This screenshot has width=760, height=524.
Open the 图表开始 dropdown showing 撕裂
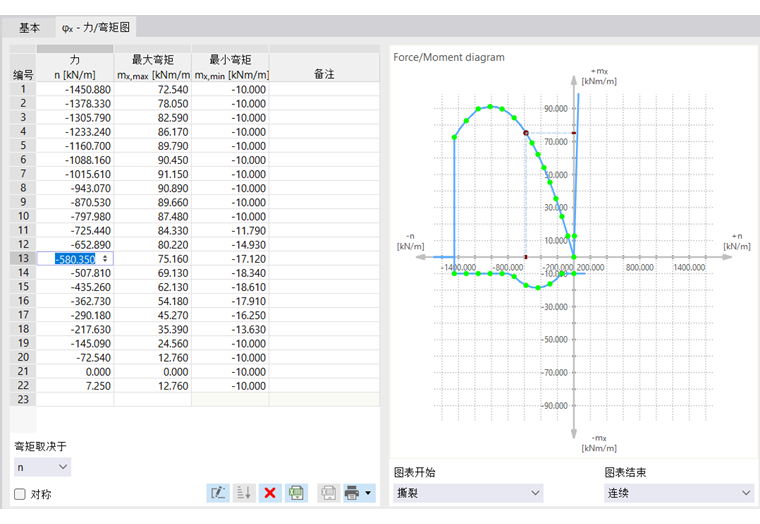coord(468,493)
